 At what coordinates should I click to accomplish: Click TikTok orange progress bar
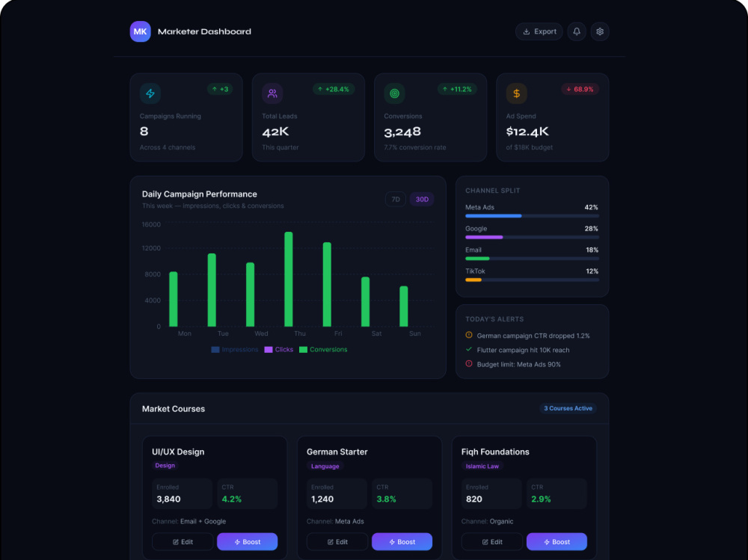click(x=473, y=280)
